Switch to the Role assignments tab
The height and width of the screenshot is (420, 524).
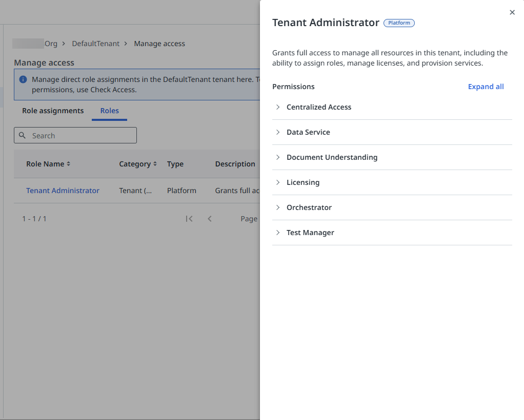click(x=52, y=111)
